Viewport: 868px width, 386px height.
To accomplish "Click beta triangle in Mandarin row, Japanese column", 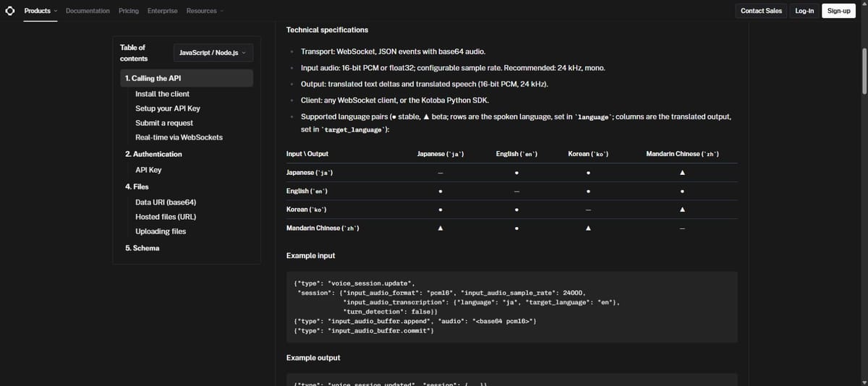I will (x=441, y=228).
